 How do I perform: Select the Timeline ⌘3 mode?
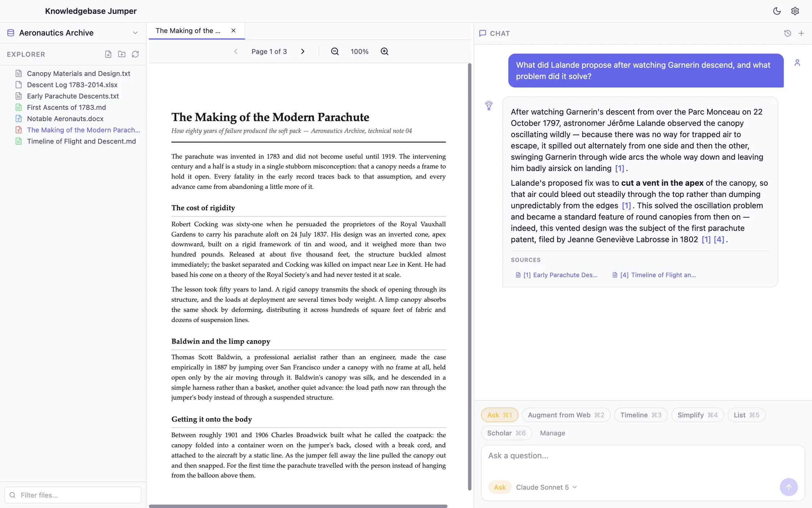(x=641, y=415)
